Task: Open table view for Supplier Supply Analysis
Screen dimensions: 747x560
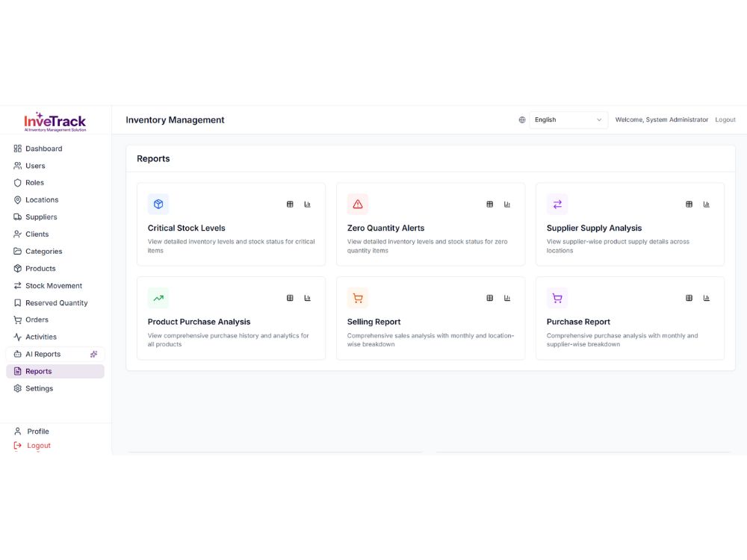Action: (x=689, y=205)
